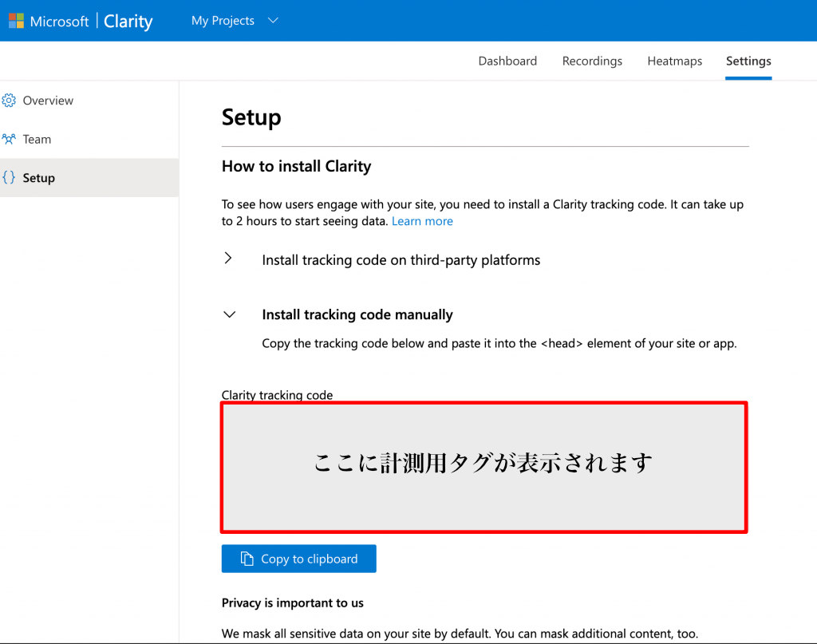Click the Overview gear icon in sidebar

click(x=9, y=101)
